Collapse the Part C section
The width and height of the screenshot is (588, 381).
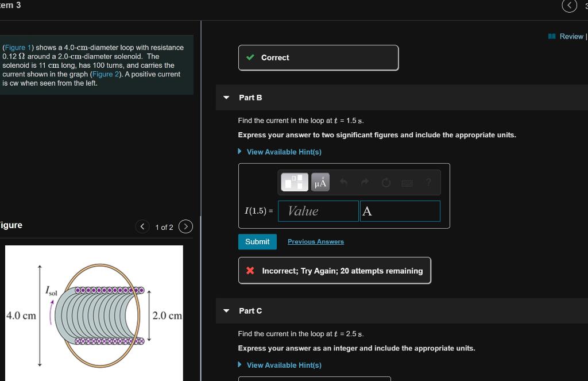coord(226,310)
